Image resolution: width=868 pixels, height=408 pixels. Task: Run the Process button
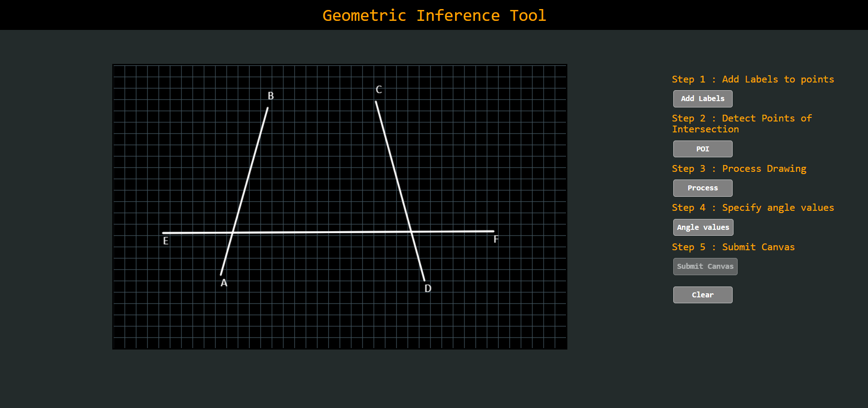pos(703,188)
